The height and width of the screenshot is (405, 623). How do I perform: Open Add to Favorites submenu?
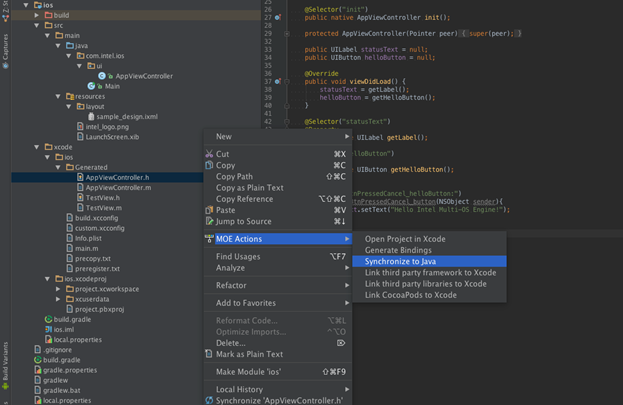(278, 303)
